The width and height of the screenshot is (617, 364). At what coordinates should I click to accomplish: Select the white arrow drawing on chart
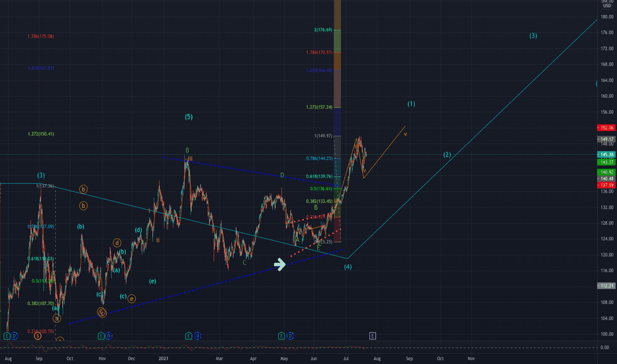[x=279, y=265]
